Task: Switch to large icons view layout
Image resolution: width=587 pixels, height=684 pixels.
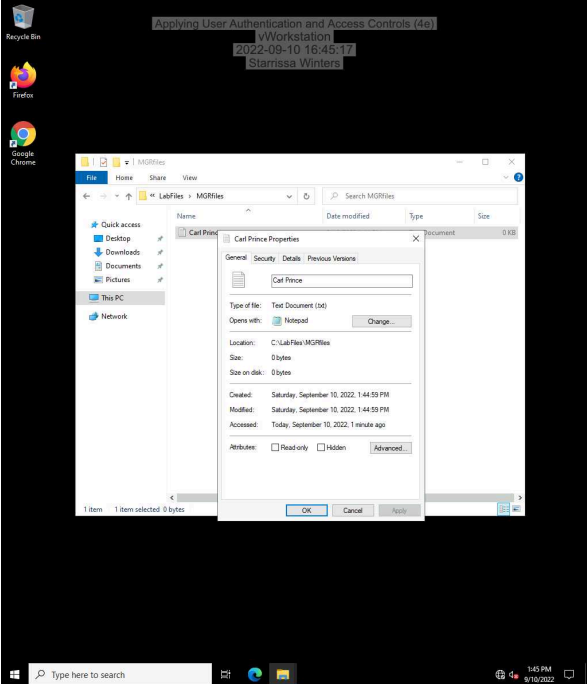Action: pyautogui.click(x=516, y=509)
